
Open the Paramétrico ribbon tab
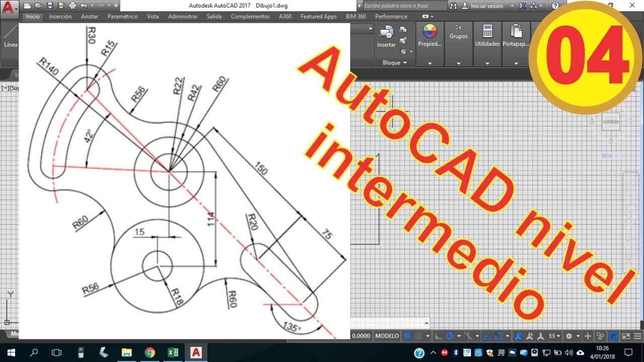122,17
